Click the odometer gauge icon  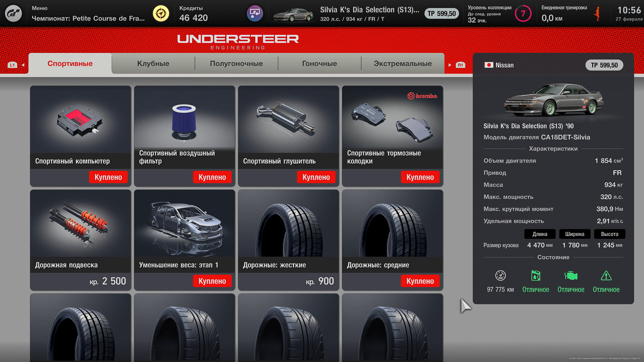(501, 275)
